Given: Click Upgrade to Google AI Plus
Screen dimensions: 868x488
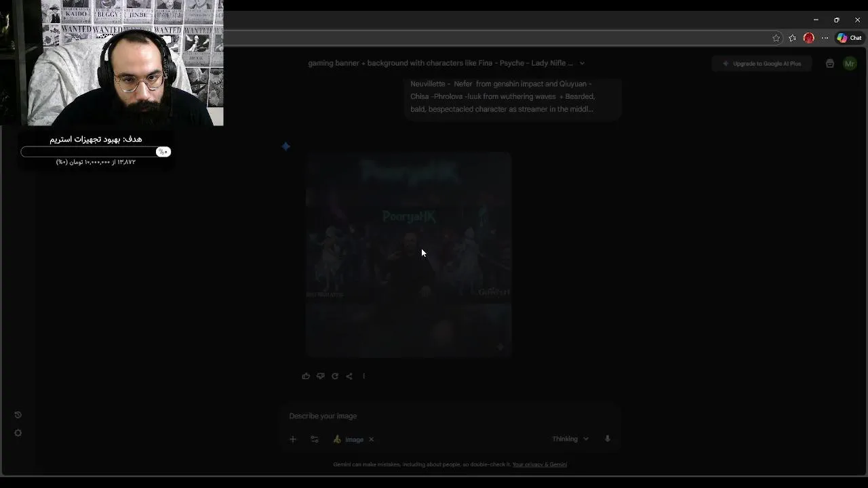Looking at the screenshot, I should [762, 64].
